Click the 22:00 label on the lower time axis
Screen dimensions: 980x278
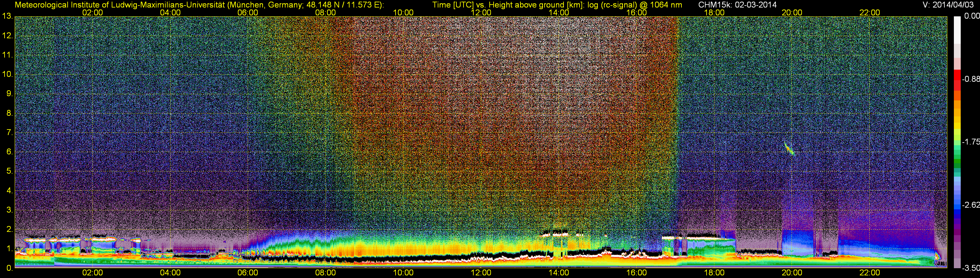click(870, 273)
